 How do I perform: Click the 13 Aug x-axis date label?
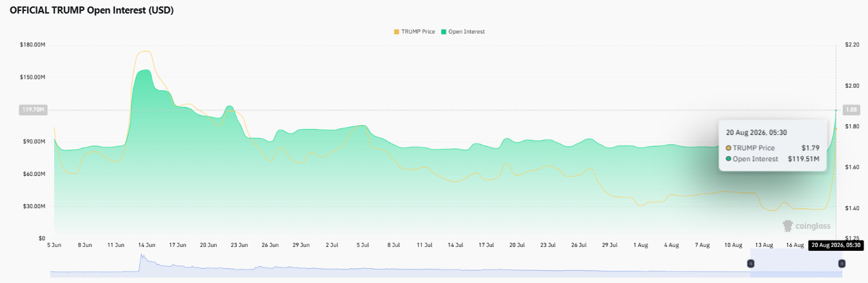764,245
